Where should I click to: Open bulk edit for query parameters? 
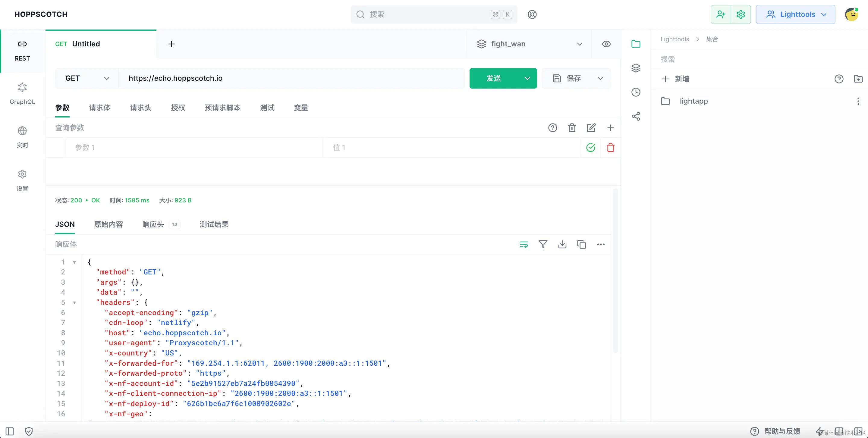[x=591, y=128]
